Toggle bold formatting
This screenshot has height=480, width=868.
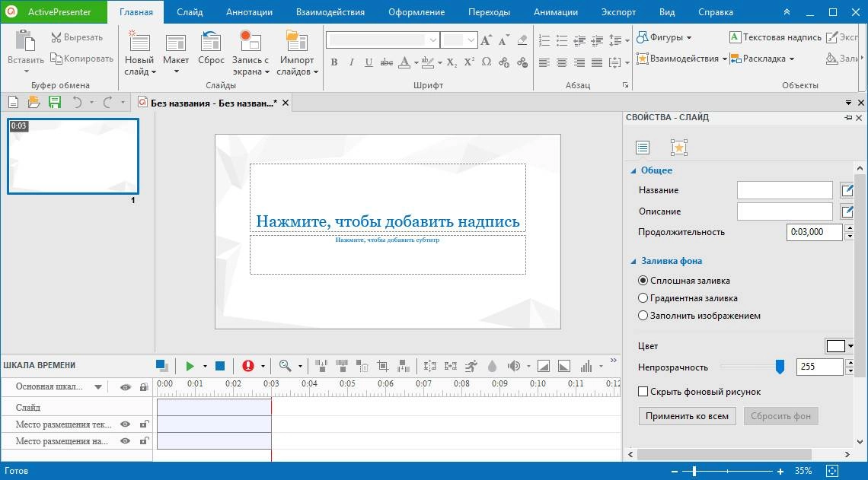tap(333, 62)
